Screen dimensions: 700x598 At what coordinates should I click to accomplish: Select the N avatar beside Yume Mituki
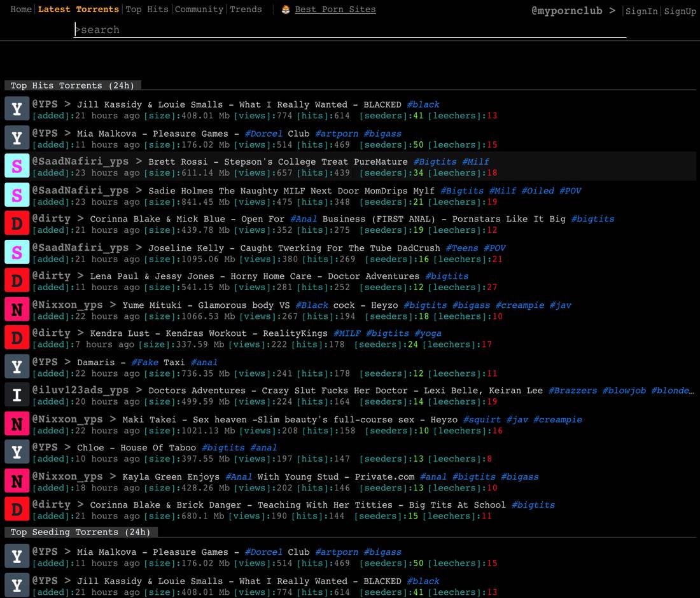(17, 309)
